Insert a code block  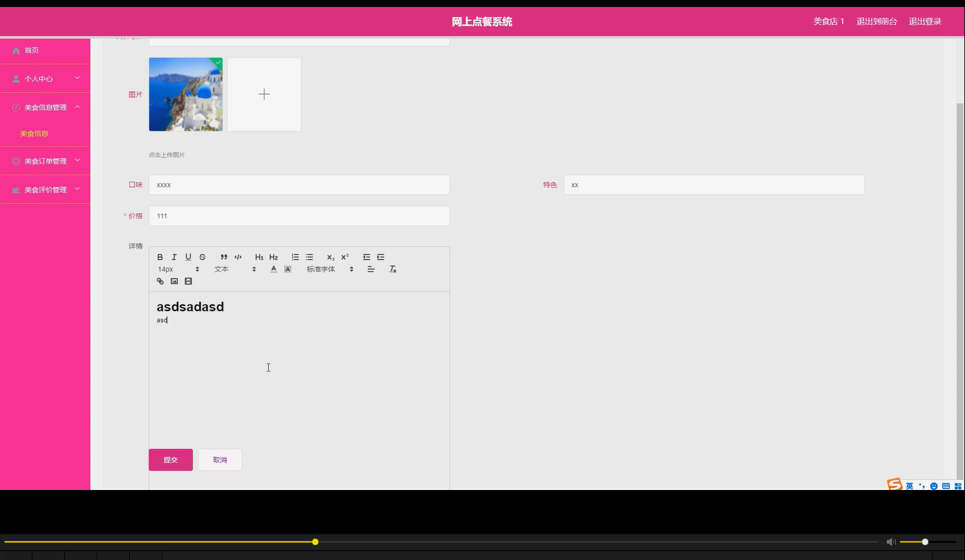pyautogui.click(x=237, y=256)
